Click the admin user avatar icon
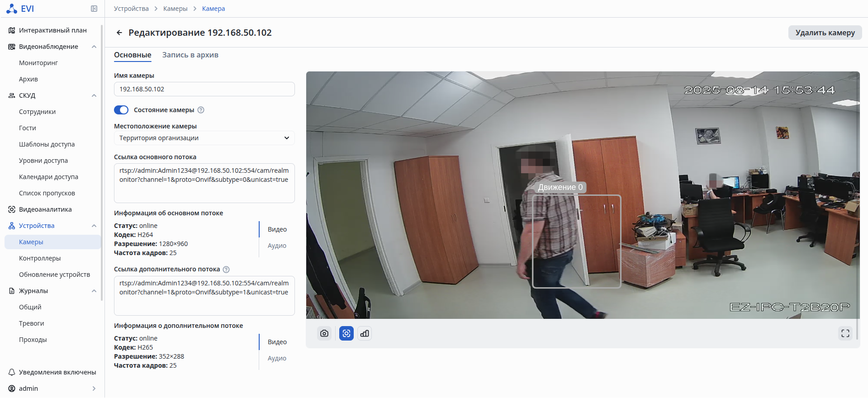 point(12,389)
